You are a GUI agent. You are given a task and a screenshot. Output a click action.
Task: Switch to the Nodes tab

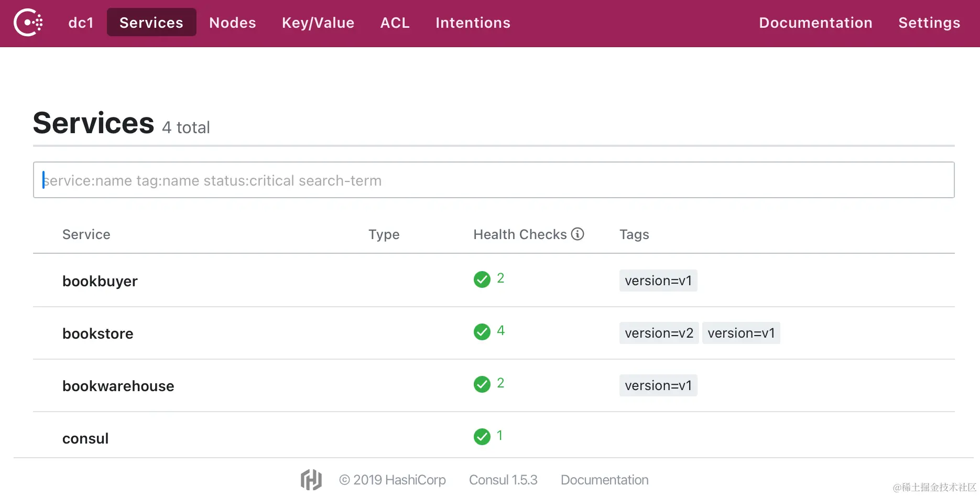pyautogui.click(x=232, y=23)
